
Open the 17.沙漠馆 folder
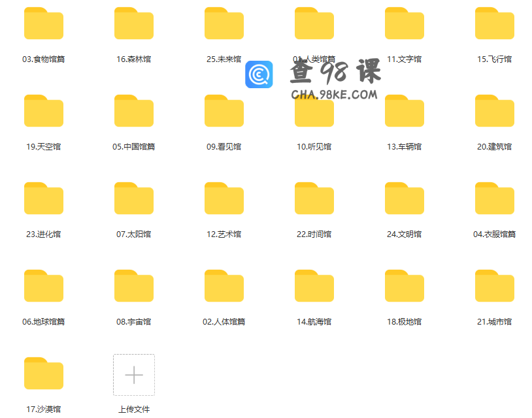click(x=43, y=374)
